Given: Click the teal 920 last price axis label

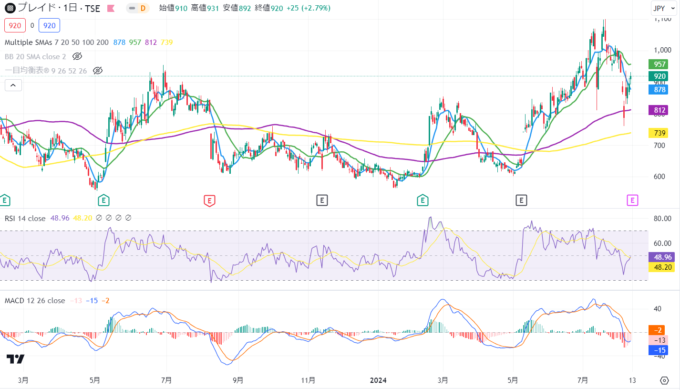Looking at the screenshot, I should (x=659, y=76).
